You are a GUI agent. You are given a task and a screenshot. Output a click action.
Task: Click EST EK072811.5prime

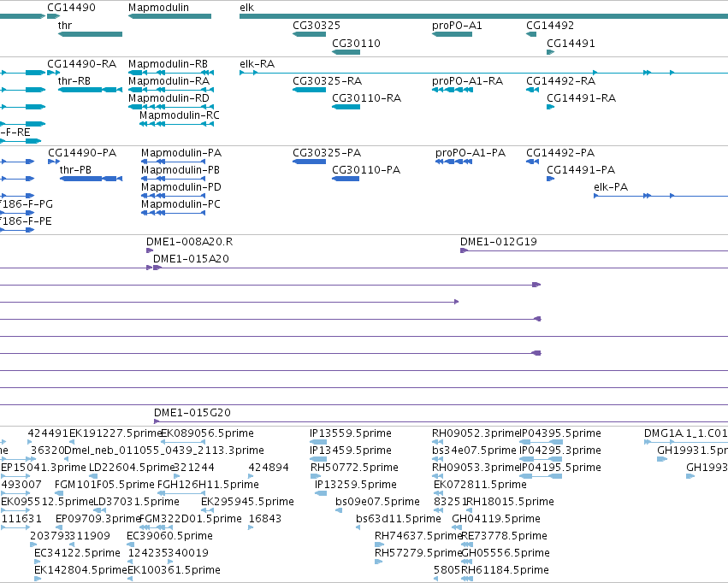pos(480,485)
